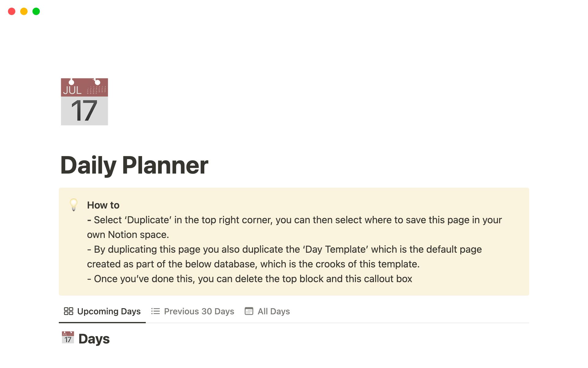Click the calendar graphic in the Days database title
Viewport: 588px width, 368px height.
pyautogui.click(x=68, y=337)
